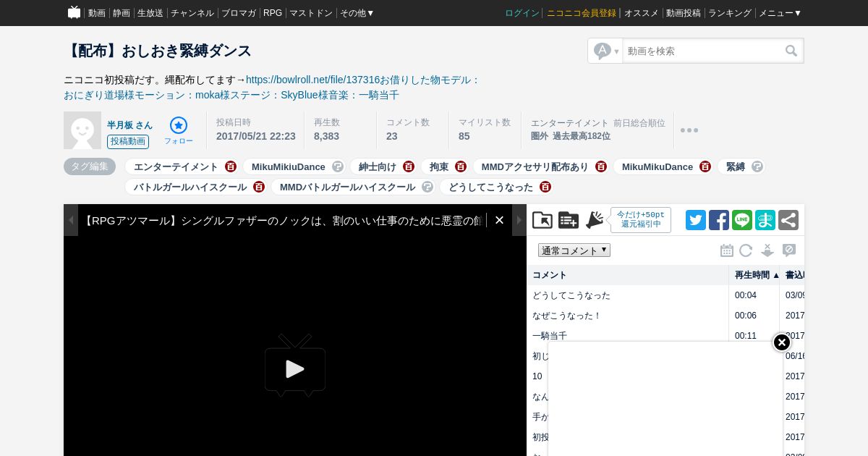Sort by the コメント column header

628,275
